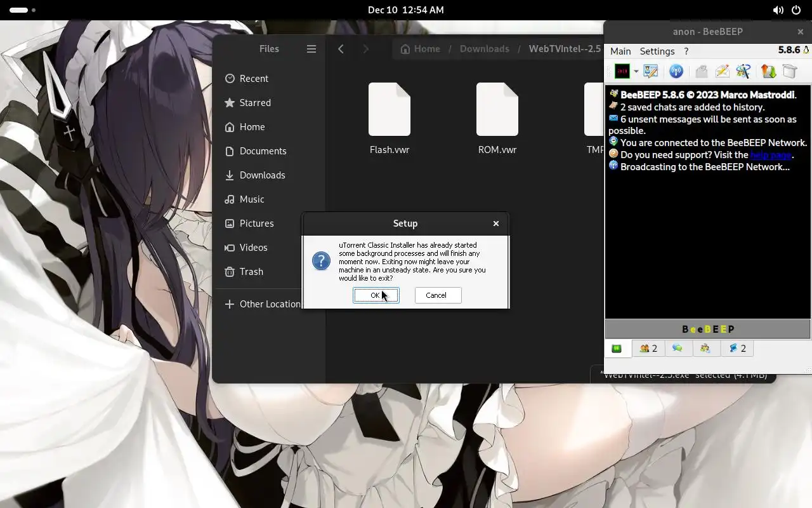Close the Setup dialog with the X
The image size is (812, 508).
tap(496, 224)
